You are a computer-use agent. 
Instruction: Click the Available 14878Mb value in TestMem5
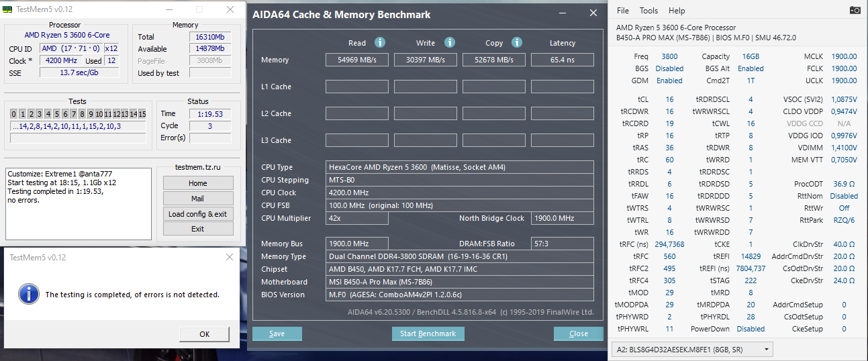click(209, 49)
